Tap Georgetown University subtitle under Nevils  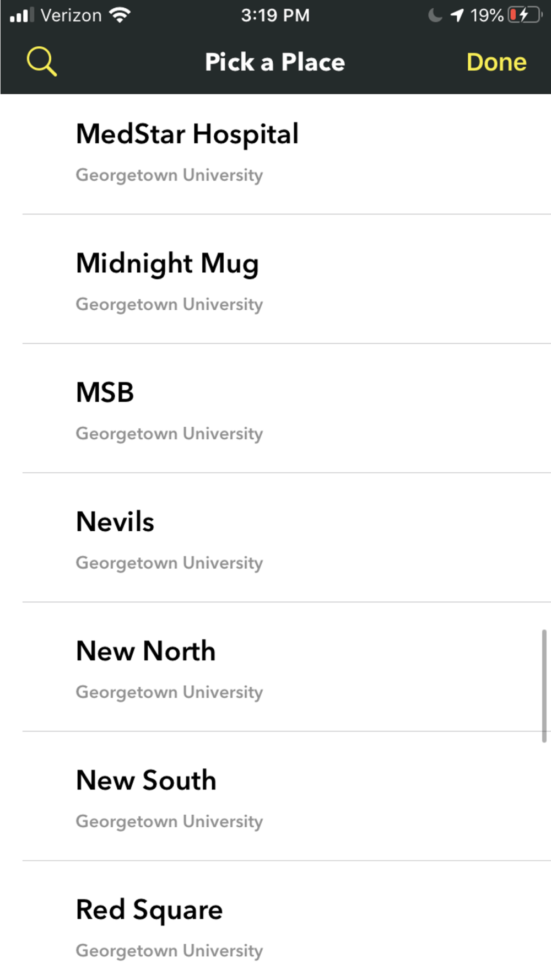tap(169, 563)
